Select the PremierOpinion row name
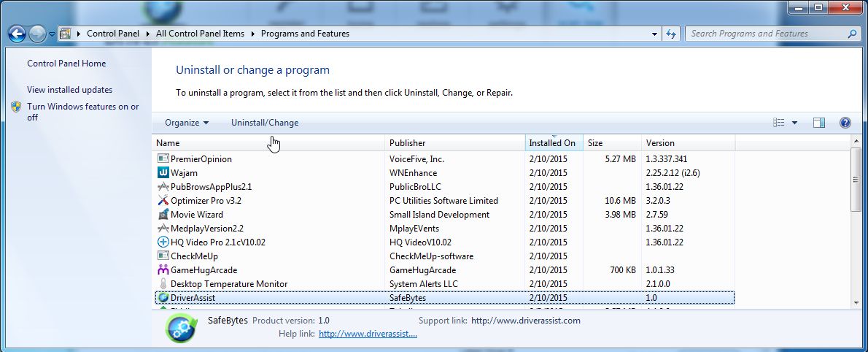The height and width of the screenshot is (352, 868). [x=201, y=159]
